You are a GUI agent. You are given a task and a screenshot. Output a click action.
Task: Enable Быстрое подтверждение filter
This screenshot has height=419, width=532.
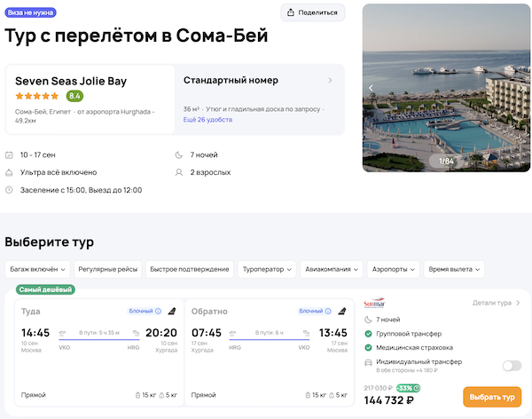(187, 269)
